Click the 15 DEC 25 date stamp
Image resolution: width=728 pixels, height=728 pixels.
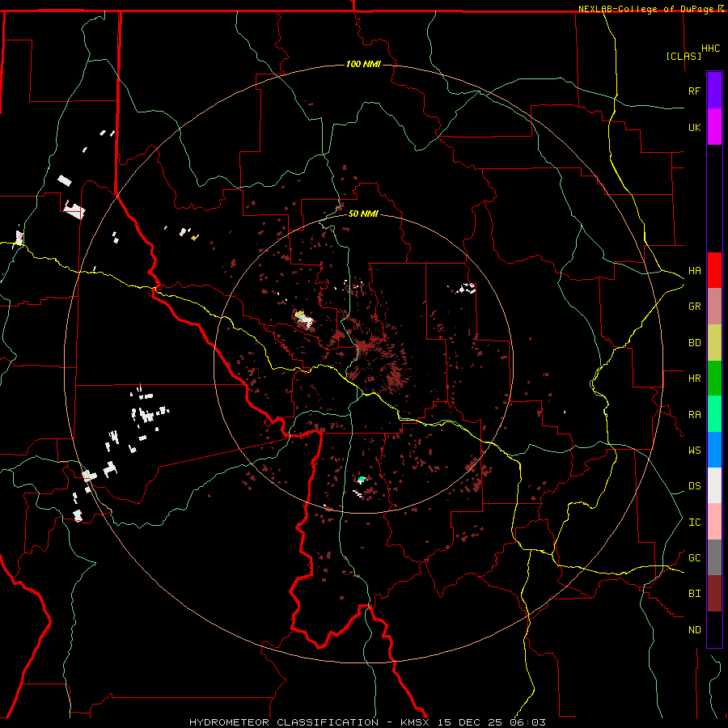pyautogui.click(x=470, y=722)
